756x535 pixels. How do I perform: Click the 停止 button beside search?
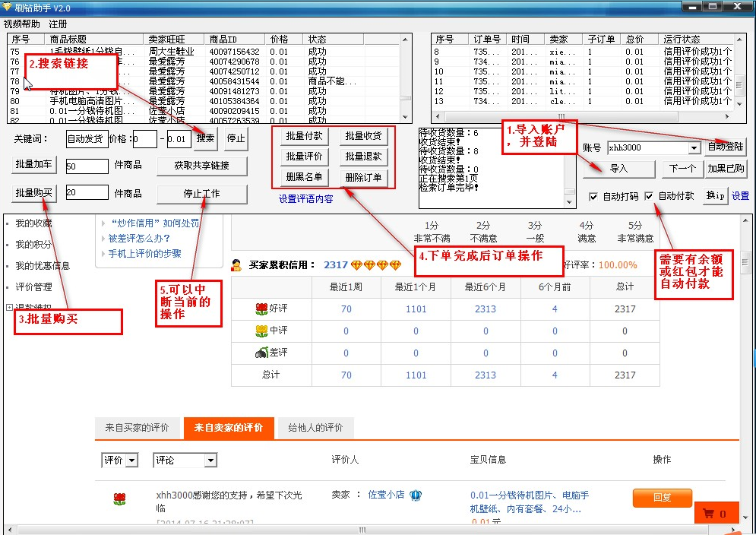236,138
